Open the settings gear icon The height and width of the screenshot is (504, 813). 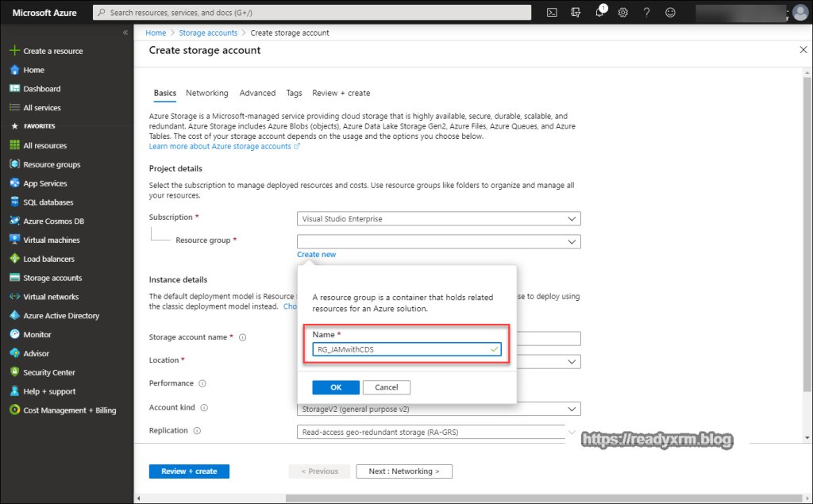(623, 13)
